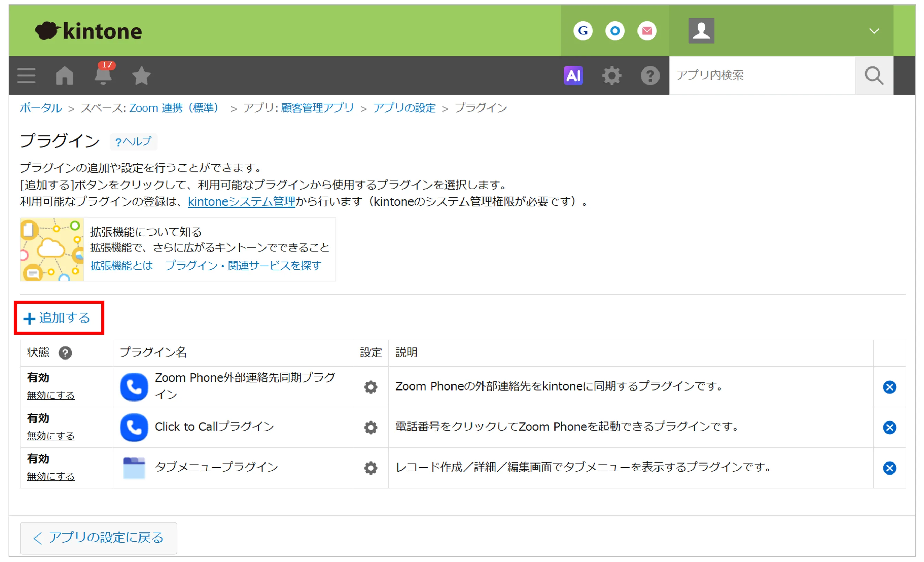The height and width of the screenshot is (562, 924).
Task: Select Zoom Phone外部連絡先同期プラグイン name text
Action: tap(245, 386)
